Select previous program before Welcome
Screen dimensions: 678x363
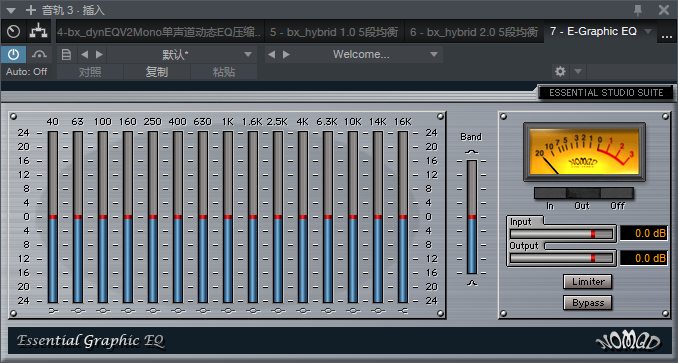[272, 54]
